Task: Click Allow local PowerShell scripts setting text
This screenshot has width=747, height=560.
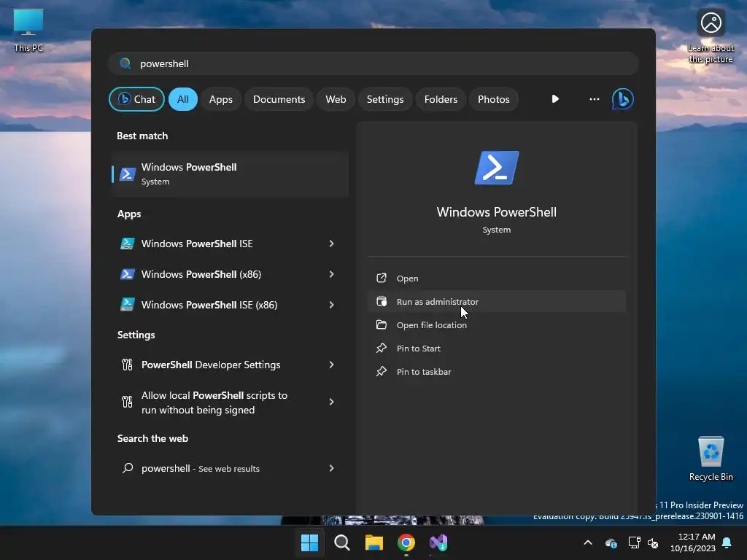Action: coord(214,402)
